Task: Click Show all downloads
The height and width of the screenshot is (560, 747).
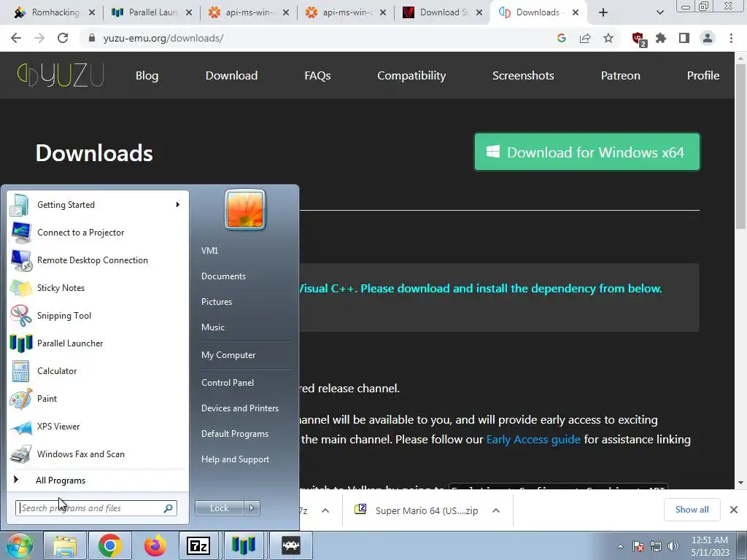Action: [x=692, y=510]
